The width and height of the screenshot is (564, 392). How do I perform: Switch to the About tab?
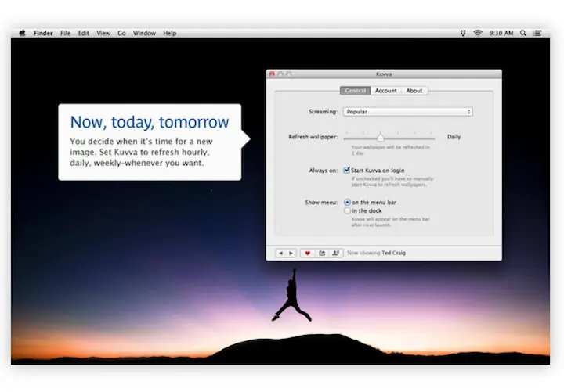coord(414,91)
